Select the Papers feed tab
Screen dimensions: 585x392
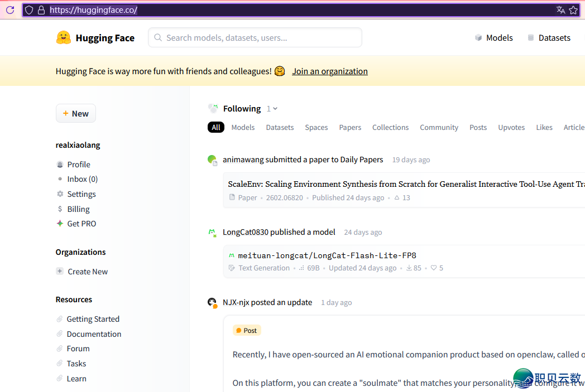pos(350,127)
